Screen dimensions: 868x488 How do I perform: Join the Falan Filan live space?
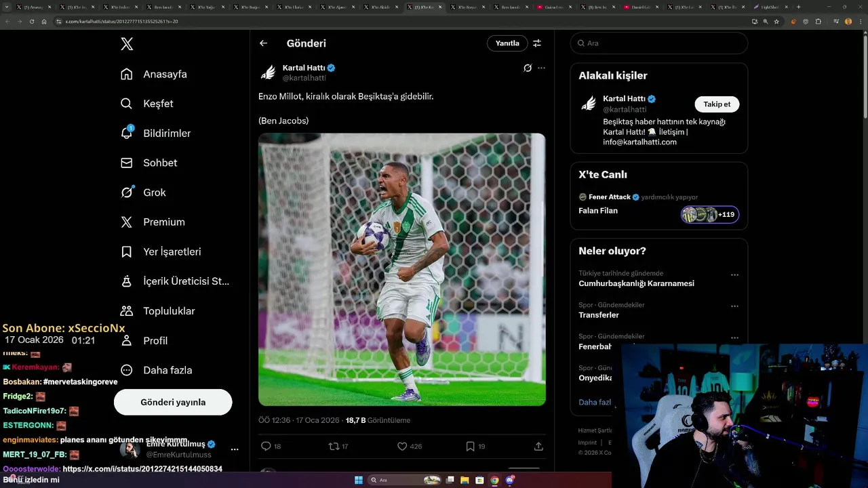(598, 211)
